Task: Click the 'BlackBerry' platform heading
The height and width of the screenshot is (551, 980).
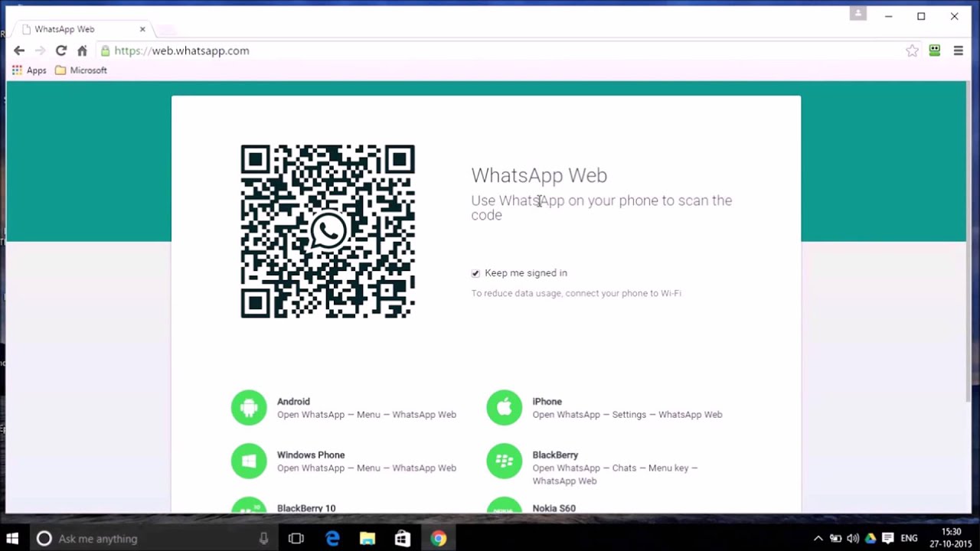Action: pyautogui.click(x=555, y=455)
